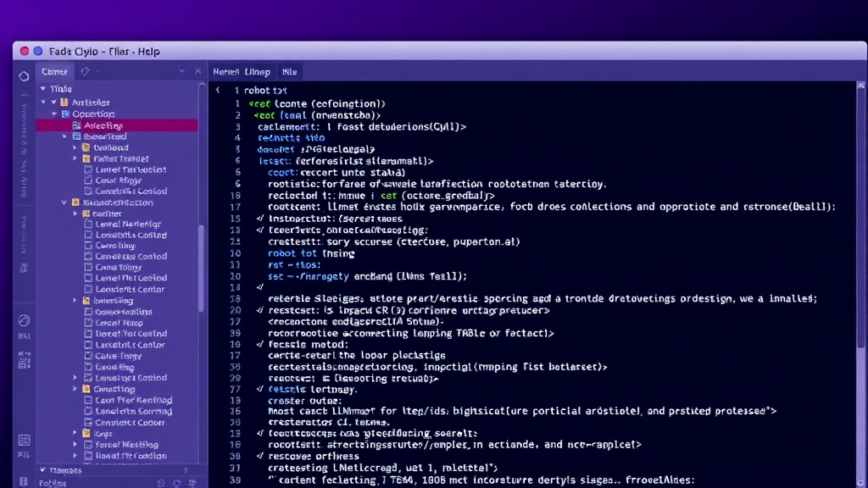Click the Folylos label at the bottom left
868x488 pixels.
(x=53, y=483)
